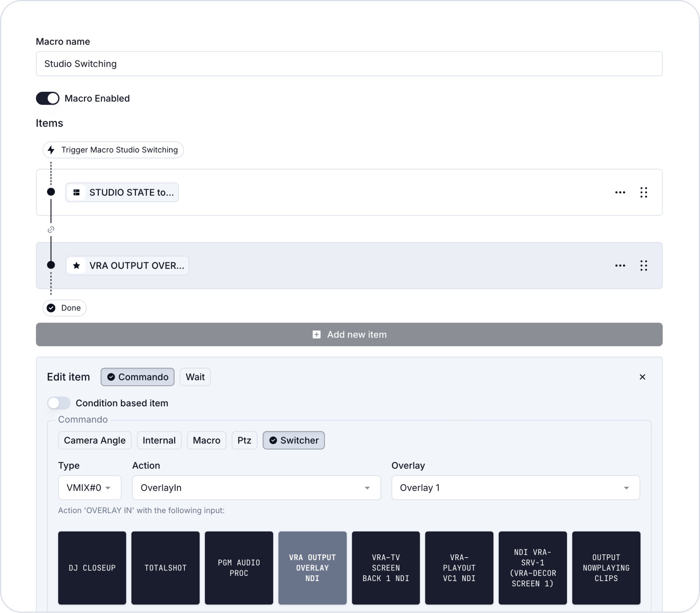Image resolution: width=700 pixels, height=613 pixels.
Task: Enable Condition based item toggle
Action: 59,403
